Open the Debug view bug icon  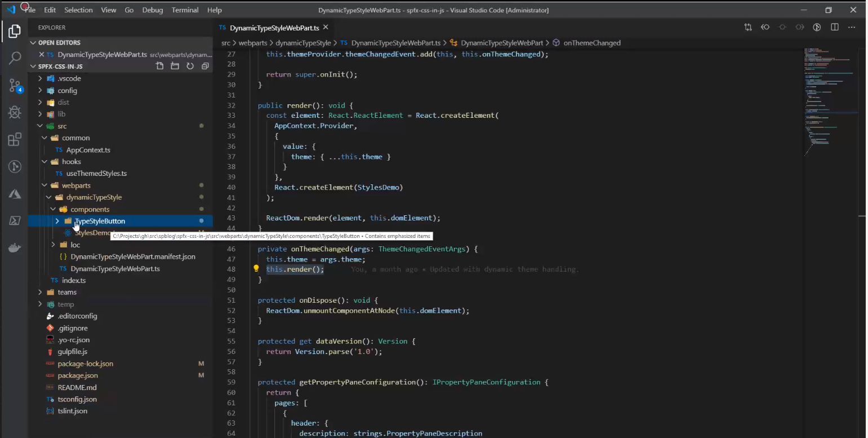coord(15,112)
